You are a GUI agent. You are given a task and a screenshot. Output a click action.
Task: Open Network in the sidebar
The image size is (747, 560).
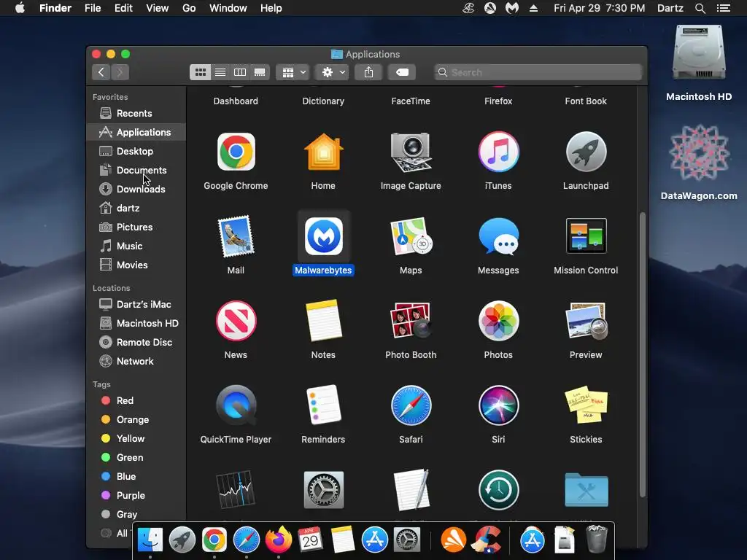[x=136, y=362]
